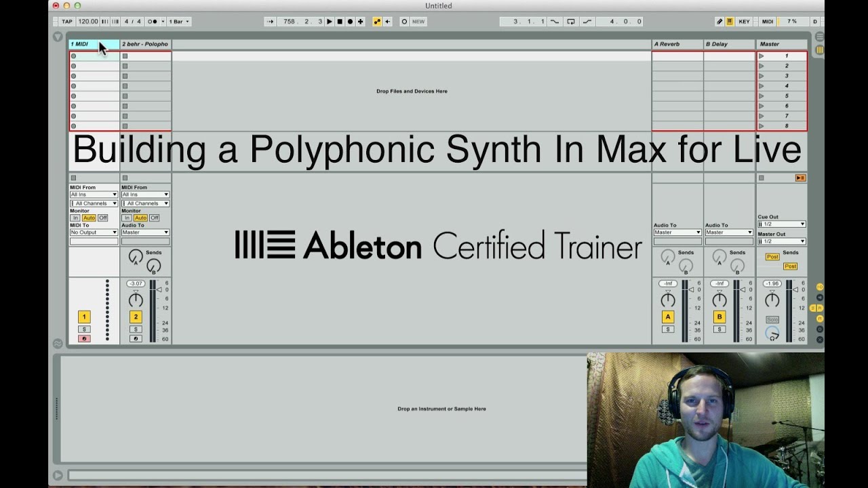The height and width of the screenshot is (488, 868).
Task: Start playback with the Play button
Action: (330, 22)
